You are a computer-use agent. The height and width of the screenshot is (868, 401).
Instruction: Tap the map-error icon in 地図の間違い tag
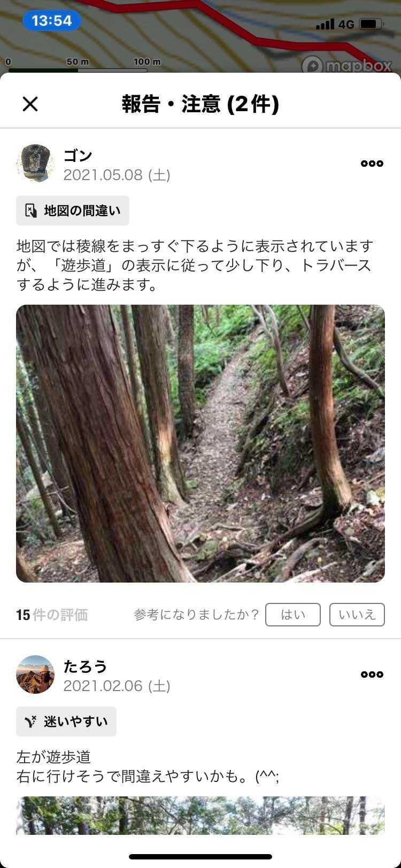tap(31, 211)
